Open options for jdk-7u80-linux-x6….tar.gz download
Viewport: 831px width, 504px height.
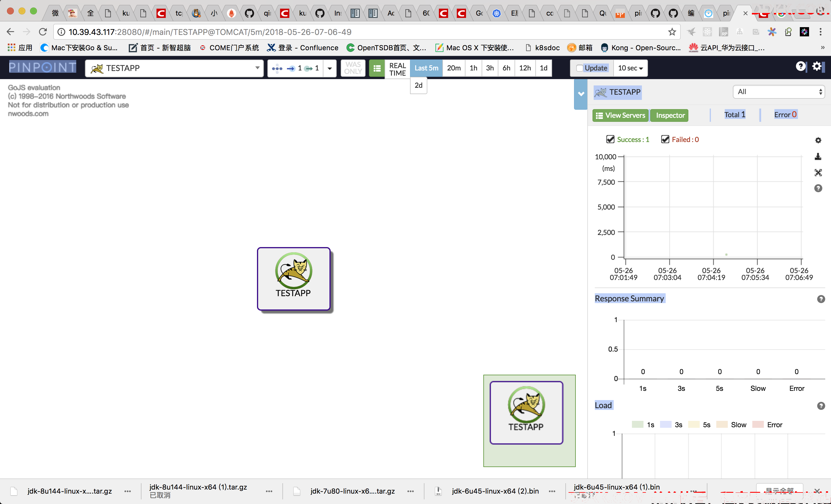pyautogui.click(x=410, y=491)
